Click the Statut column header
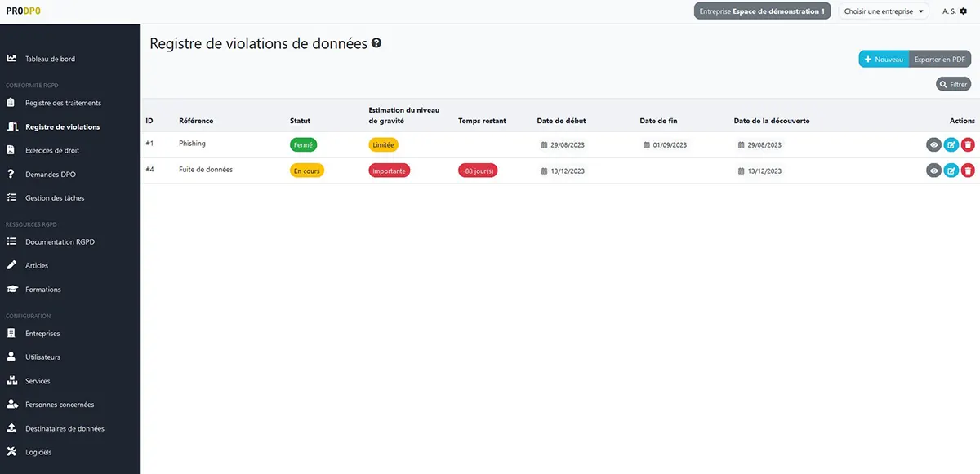The height and width of the screenshot is (474, 980). [300, 121]
